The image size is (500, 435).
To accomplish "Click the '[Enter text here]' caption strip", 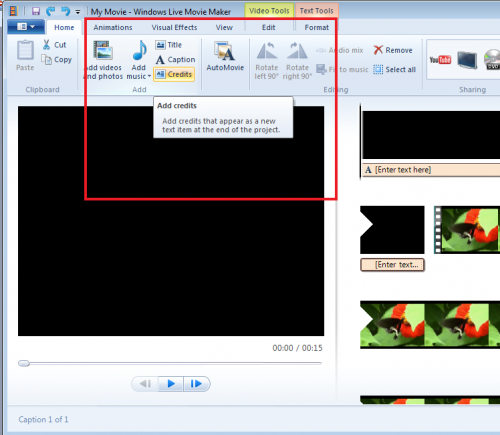I will pyautogui.click(x=431, y=170).
